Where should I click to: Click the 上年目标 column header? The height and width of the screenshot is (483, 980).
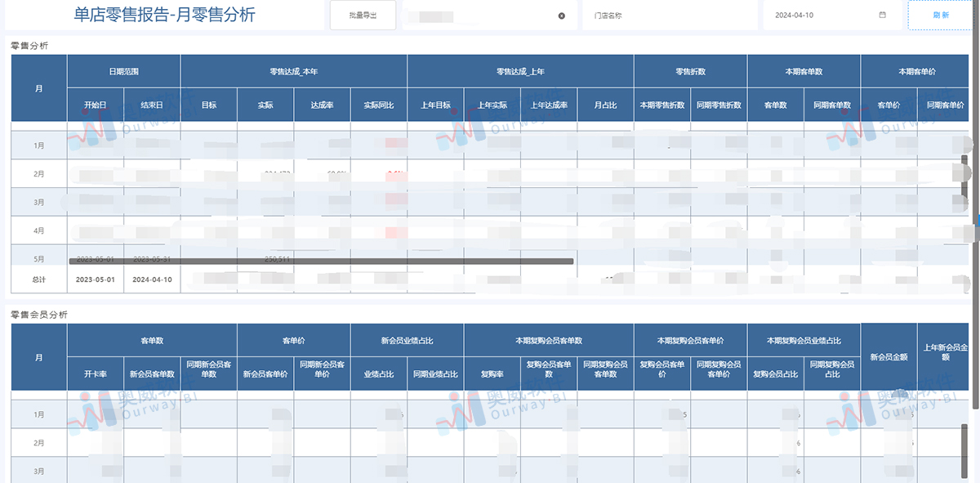[435, 105]
